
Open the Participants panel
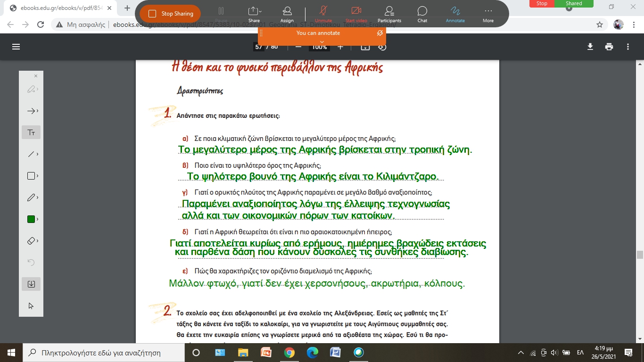389,14
